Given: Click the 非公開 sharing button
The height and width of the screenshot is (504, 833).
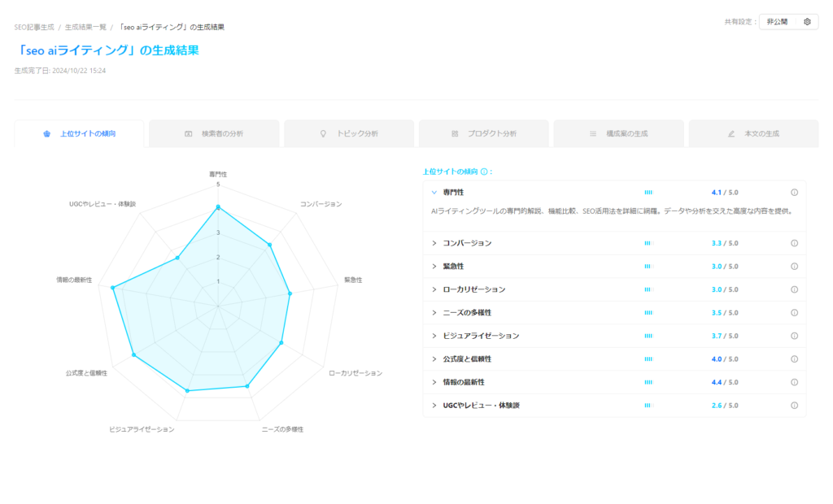Looking at the screenshot, I should coord(777,22).
